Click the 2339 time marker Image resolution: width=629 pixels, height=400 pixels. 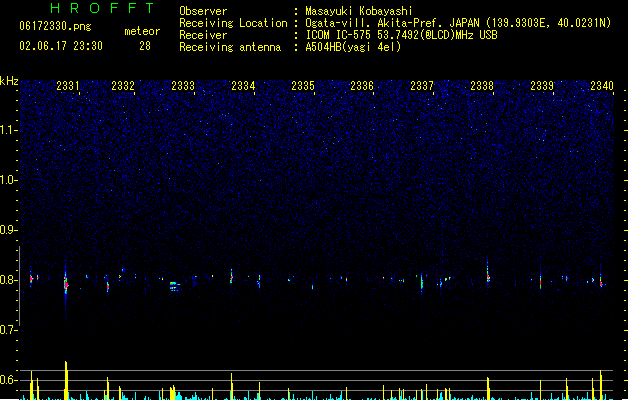542,86
